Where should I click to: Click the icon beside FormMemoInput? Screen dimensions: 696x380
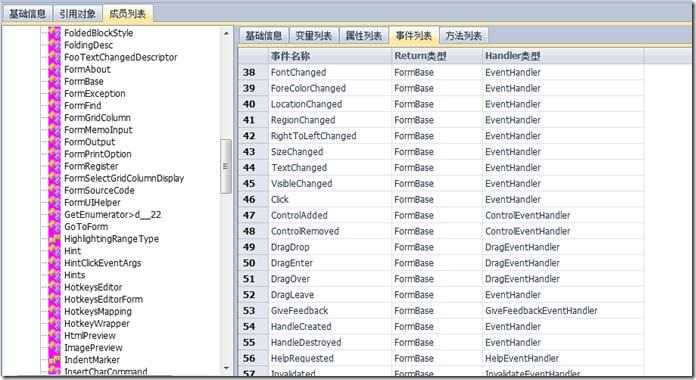click(54, 130)
